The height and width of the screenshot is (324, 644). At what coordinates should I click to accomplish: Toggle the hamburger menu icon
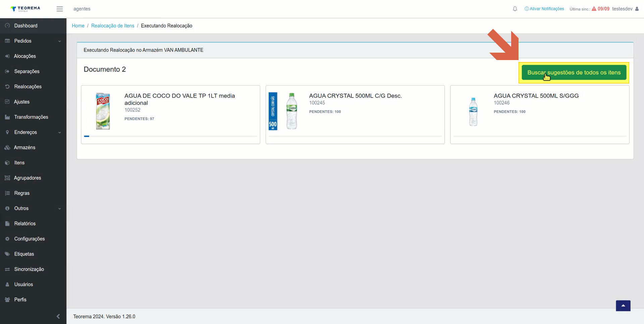pos(60,9)
